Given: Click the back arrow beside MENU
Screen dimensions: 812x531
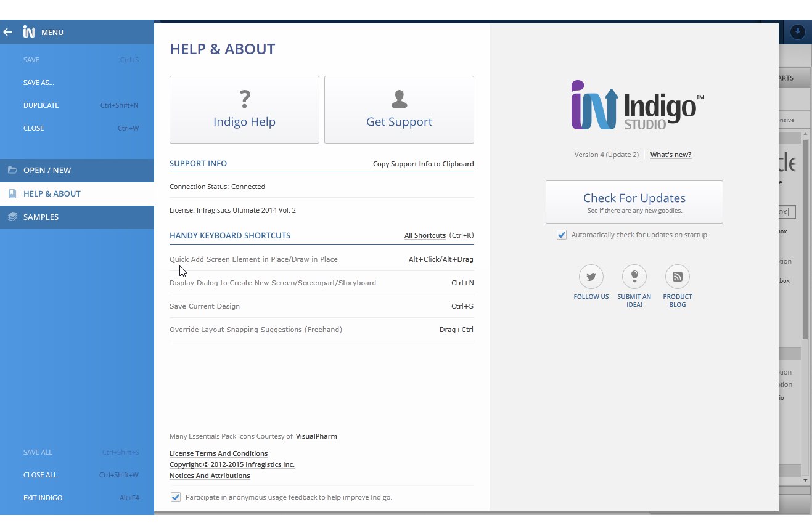Looking at the screenshot, I should click(8, 32).
